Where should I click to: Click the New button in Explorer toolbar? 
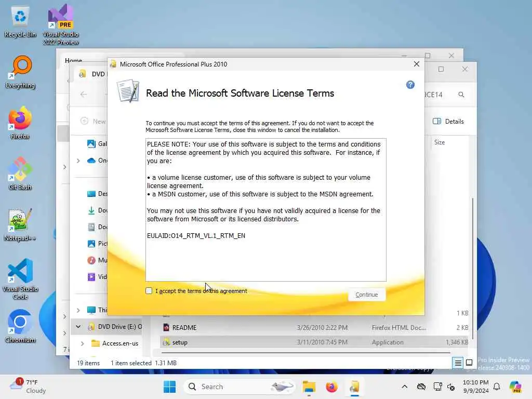(x=93, y=121)
